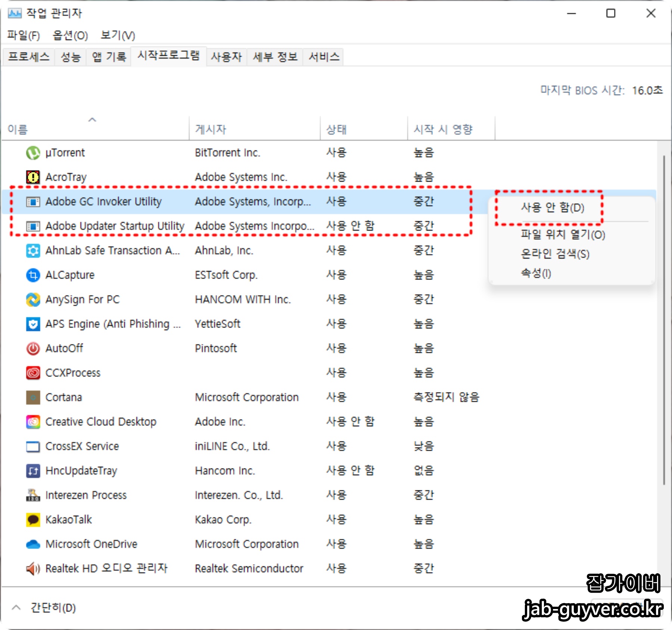Click the Task Manager title bar icon

(x=15, y=13)
